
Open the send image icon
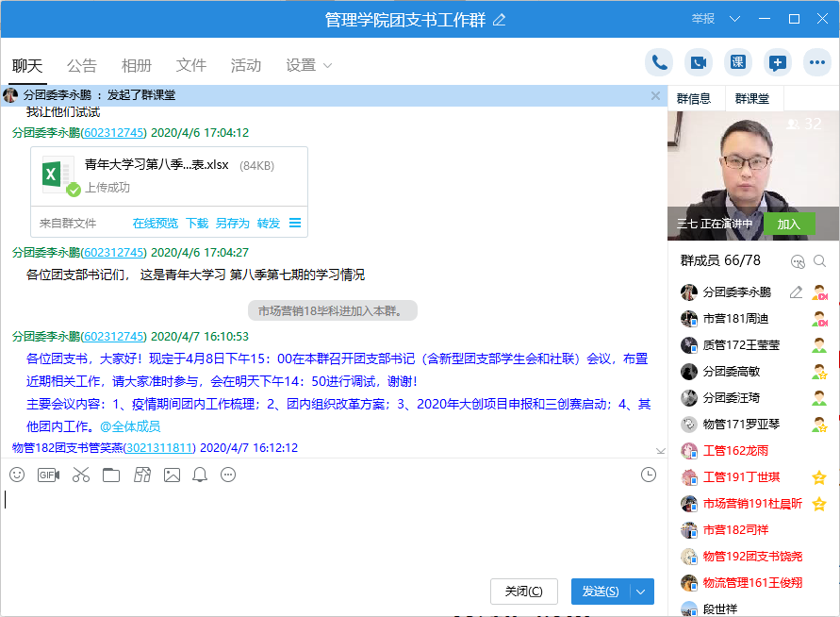pyautogui.click(x=172, y=475)
